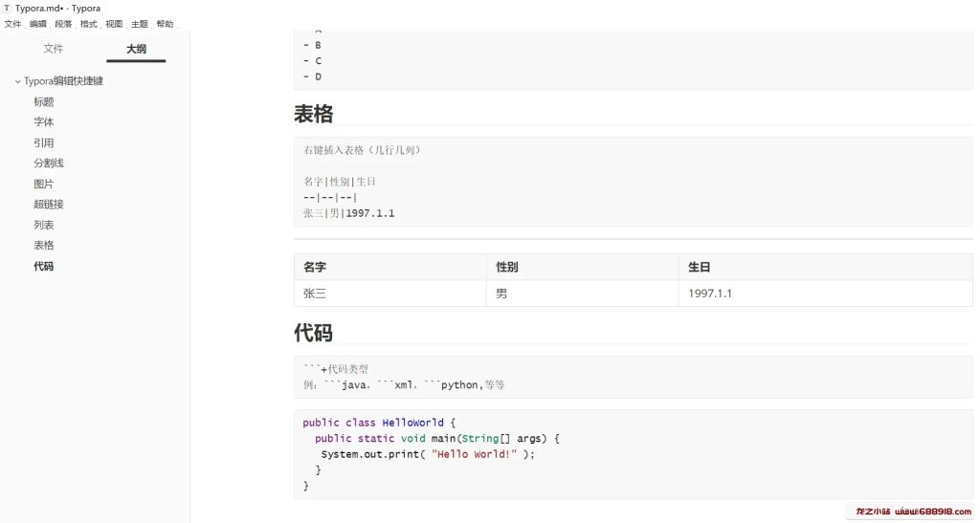980x523 pixels.
Task: Jump to 引用 in the outline
Action: click(x=44, y=142)
